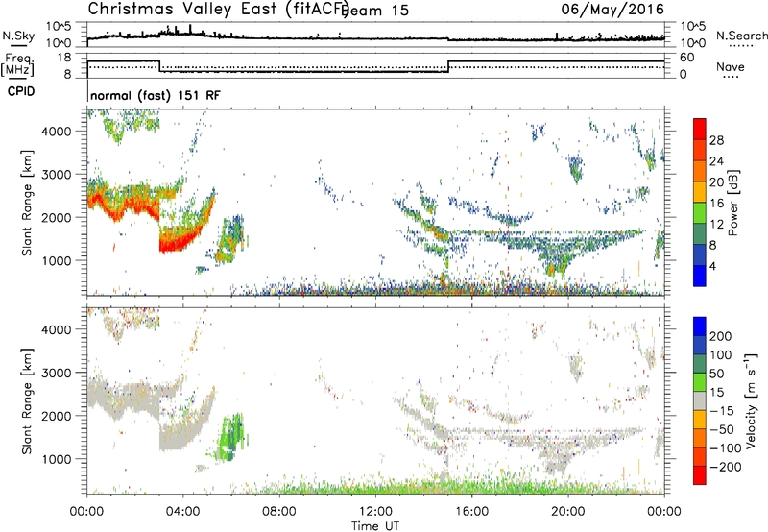Viewport: 768px width, 532px height.
Task: Pick the bright green 15–50 Velocity segment
Action: pos(700,382)
